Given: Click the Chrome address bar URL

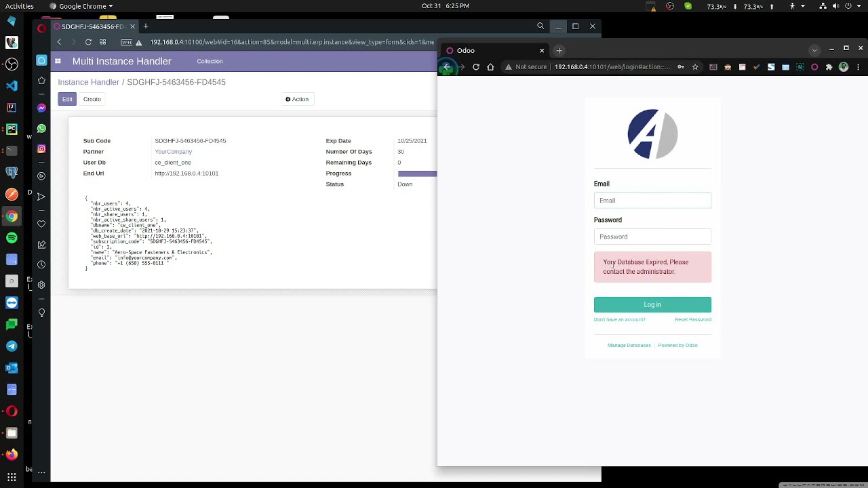Looking at the screenshot, I should click(612, 67).
